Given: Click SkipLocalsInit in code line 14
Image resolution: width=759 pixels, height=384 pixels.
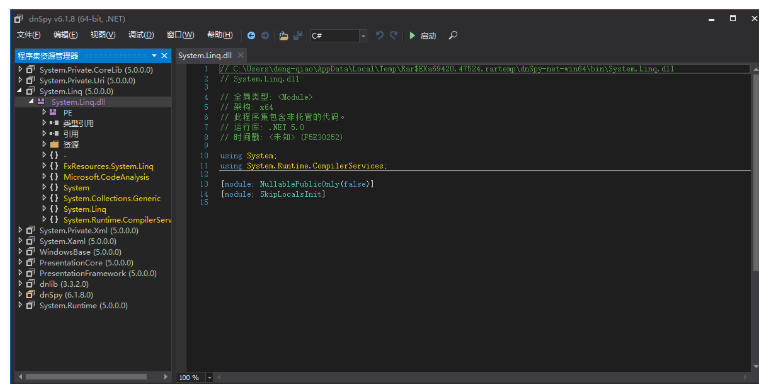Looking at the screenshot, I should pyautogui.click(x=291, y=194).
